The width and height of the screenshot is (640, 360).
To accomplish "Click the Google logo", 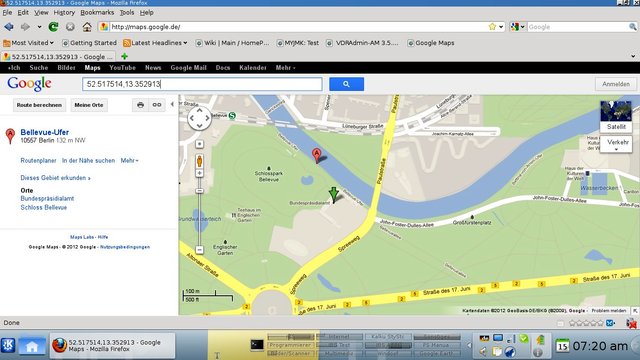I will click(29, 84).
